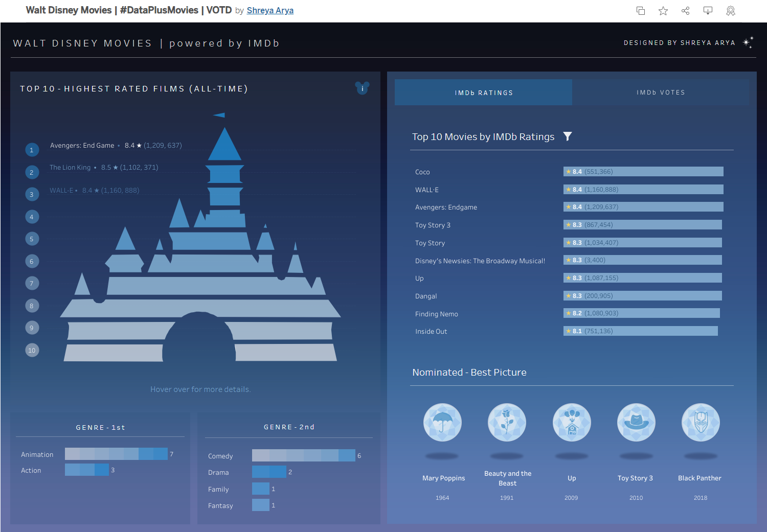Click the Finding Nemo rating bar

point(642,313)
